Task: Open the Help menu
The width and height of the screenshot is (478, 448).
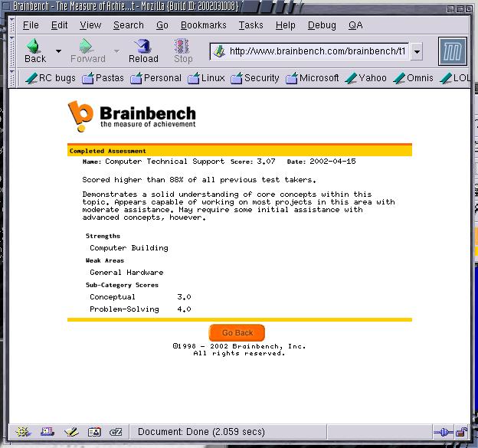Action: [285, 25]
